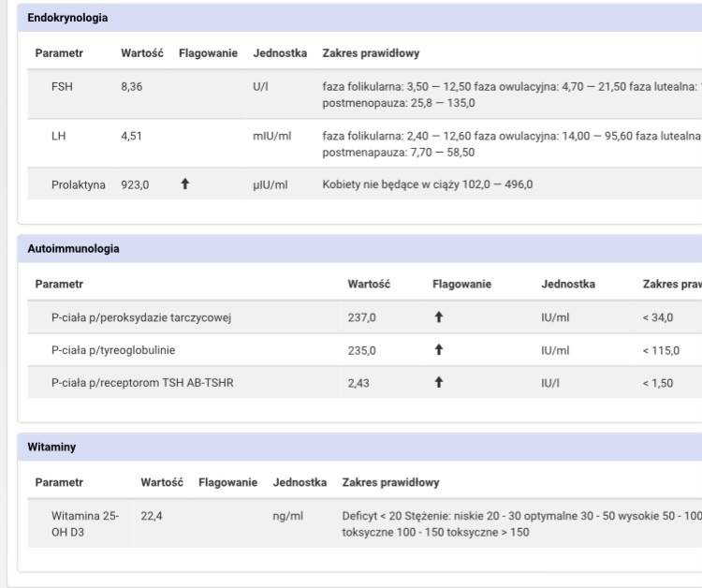
Task: Click the anti-TPO value 237,0
Action: point(361,317)
